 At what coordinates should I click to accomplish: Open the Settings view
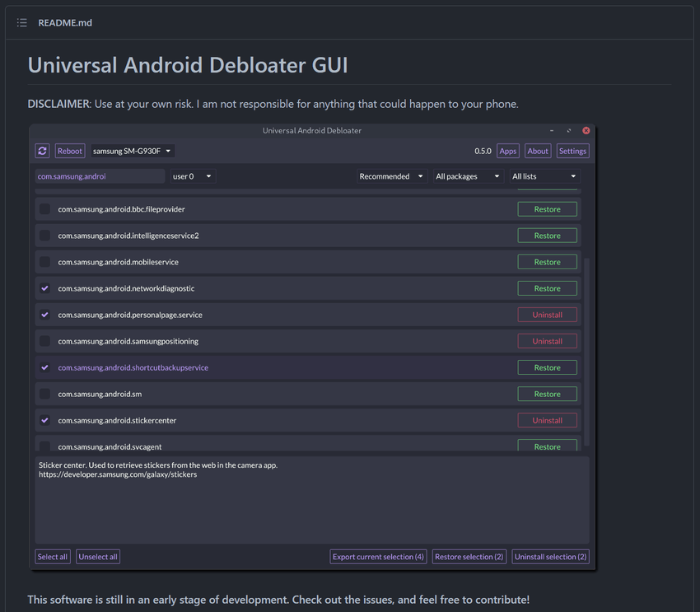(x=573, y=151)
